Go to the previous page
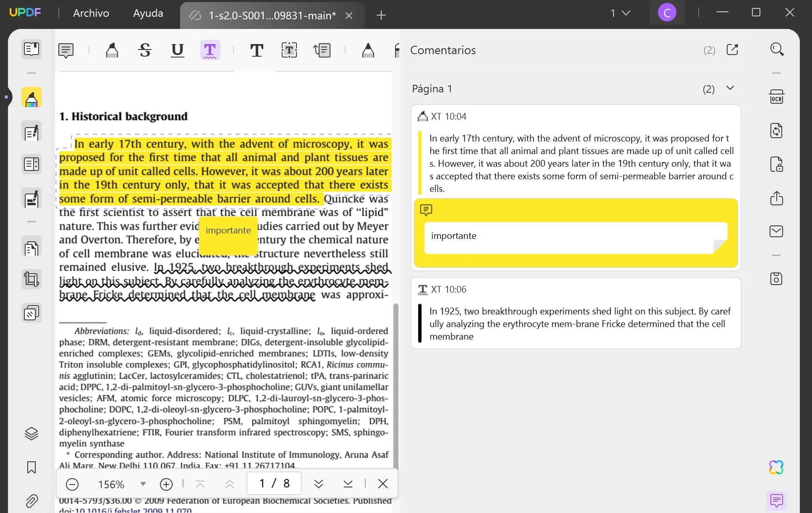 [x=230, y=484]
